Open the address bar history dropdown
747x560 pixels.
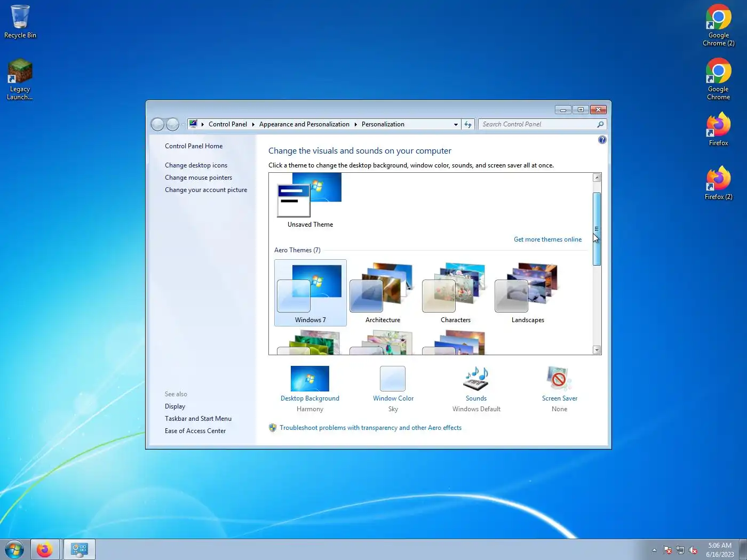coord(456,124)
